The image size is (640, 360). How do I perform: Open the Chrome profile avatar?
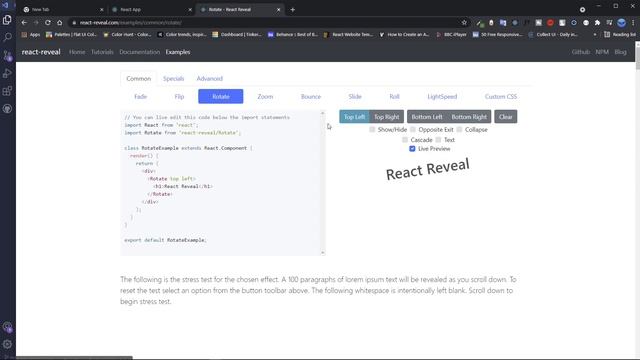coord(622,22)
